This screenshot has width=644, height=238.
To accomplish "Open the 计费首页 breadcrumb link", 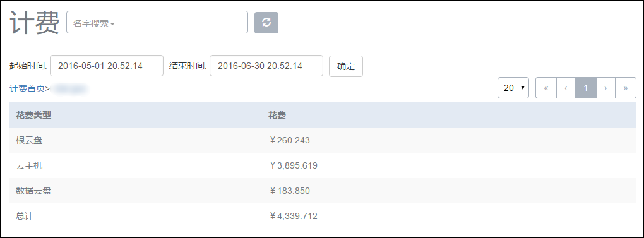I will tap(27, 88).
